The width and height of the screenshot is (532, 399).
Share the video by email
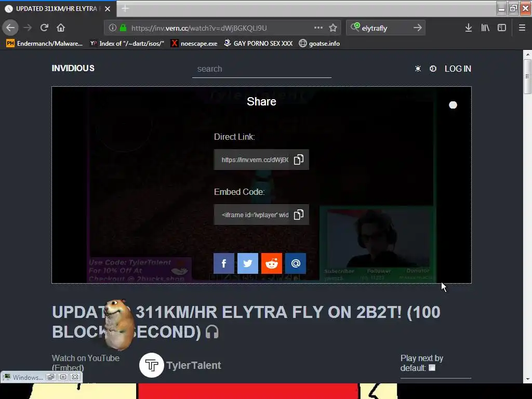tap(296, 263)
